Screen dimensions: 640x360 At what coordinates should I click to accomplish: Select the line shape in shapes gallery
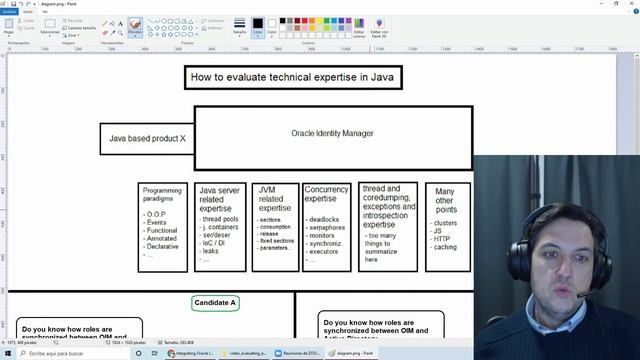(x=151, y=20)
